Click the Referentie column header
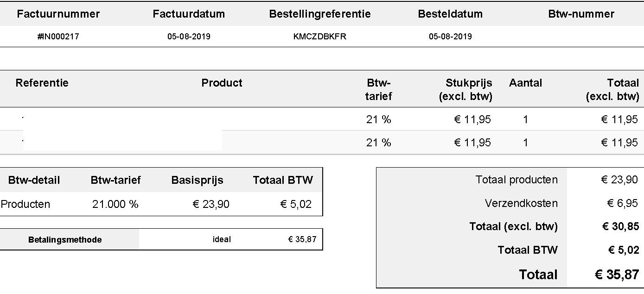Image resolution: width=644 pixels, height=294 pixels. (42, 83)
